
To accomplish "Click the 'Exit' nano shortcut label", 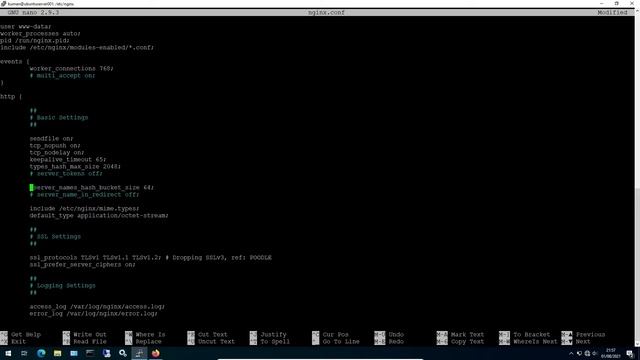I will pos(19,341).
